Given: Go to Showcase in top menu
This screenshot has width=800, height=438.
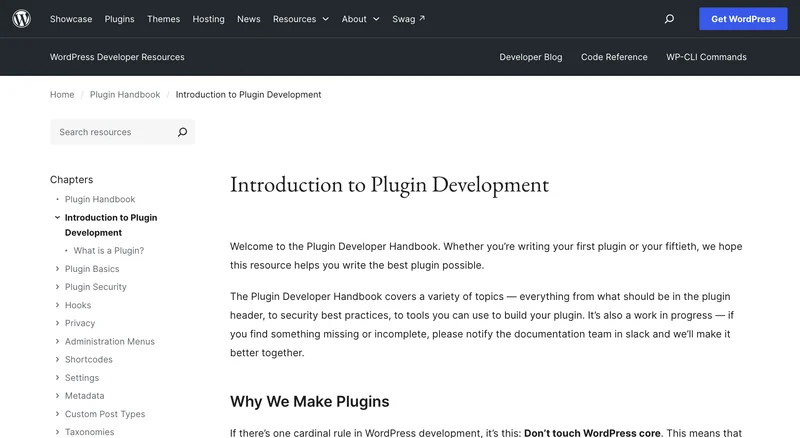Looking at the screenshot, I should point(71,19).
